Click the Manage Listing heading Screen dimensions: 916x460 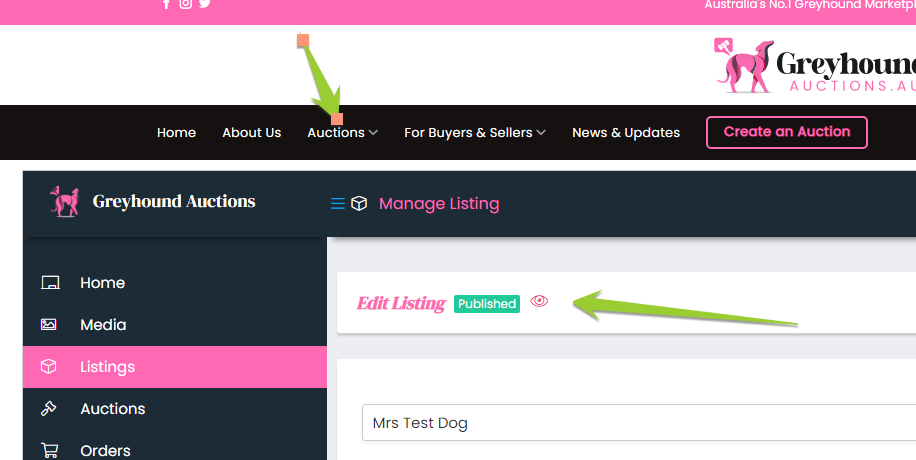439,203
